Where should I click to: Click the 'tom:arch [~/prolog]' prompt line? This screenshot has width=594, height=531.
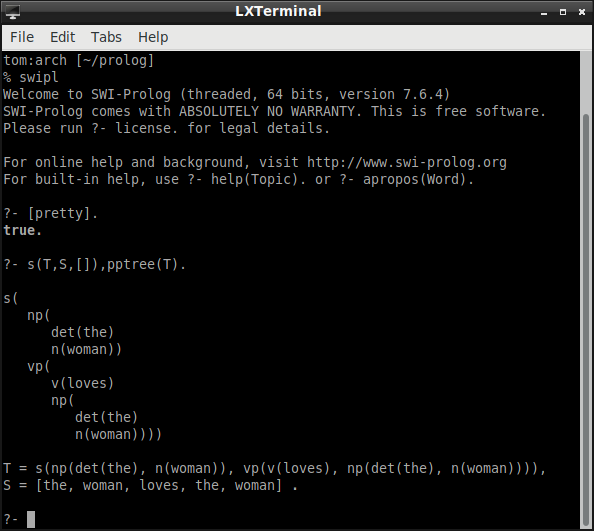tap(79, 61)
